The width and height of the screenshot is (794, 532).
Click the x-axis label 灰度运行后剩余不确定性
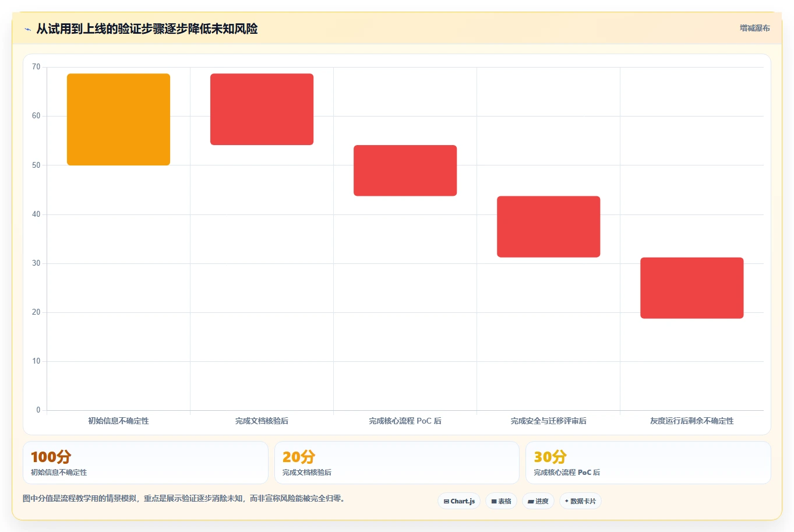coord(692,421)
